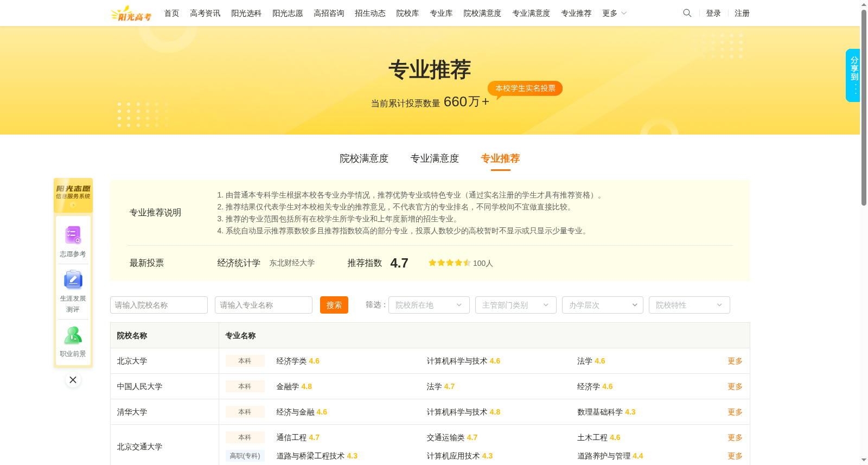
Task: Open 道路与桥梁工程技术 major link
Action: pos(310,456)
